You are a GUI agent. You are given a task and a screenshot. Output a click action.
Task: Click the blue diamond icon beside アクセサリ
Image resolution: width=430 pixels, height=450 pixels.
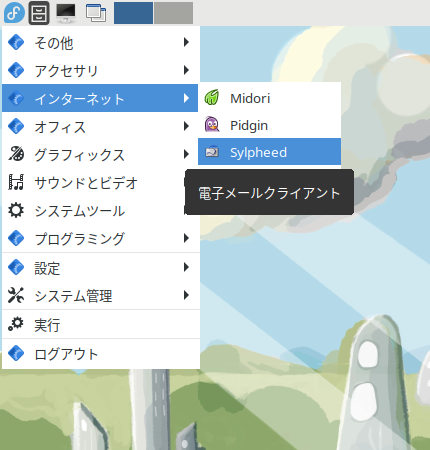point(16,70)
